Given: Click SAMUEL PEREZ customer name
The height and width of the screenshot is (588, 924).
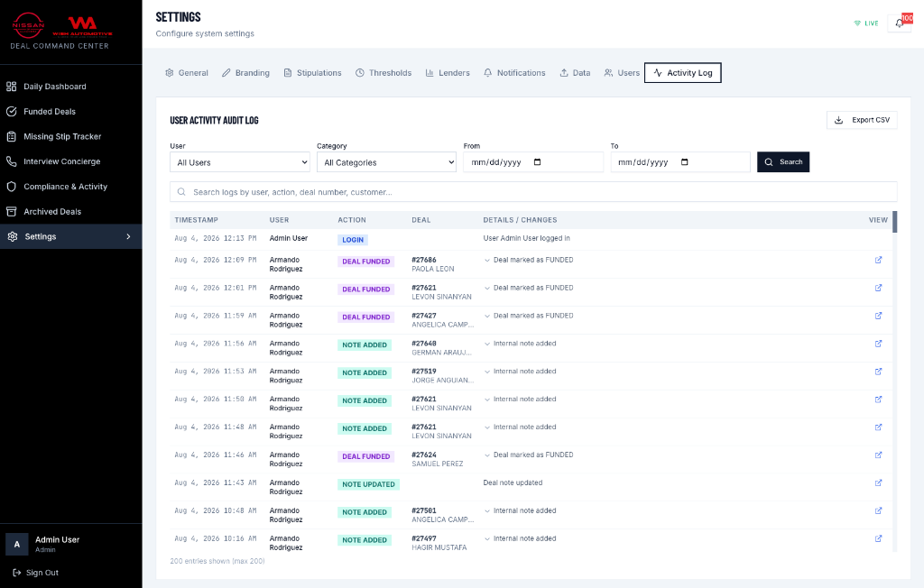Looking at the screenshot, I should pos(438,464).
